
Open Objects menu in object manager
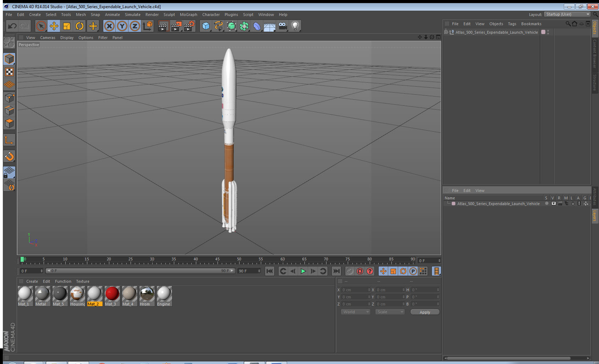pos(496,24)
